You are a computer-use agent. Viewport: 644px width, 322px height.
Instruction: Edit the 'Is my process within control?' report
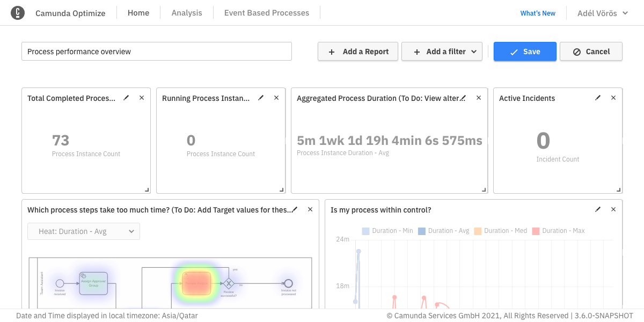point(598,209)
